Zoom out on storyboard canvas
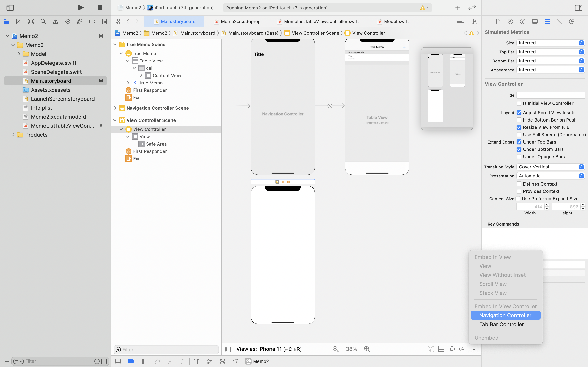Viewport: 588px width, 367px height. (x=336, y=349)
